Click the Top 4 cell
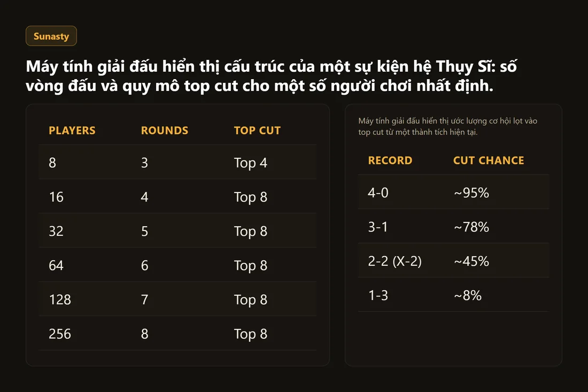The image size is (588, 392). pyautogui.click(x=251, y=163)
